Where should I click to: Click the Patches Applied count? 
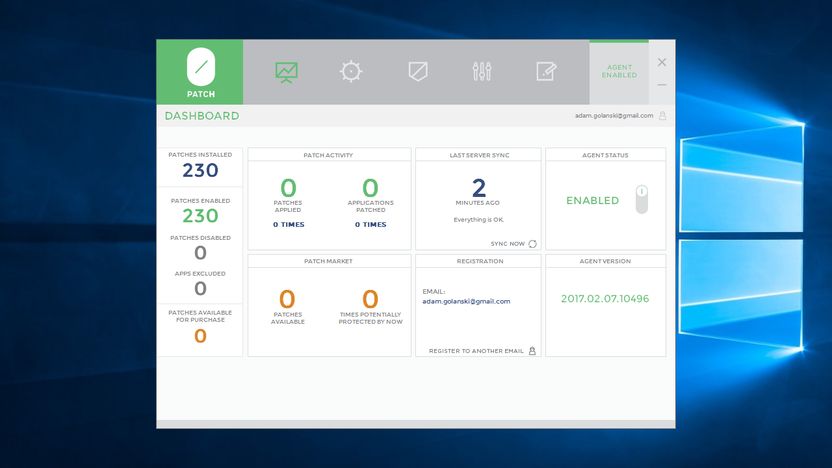pos(288,188)
